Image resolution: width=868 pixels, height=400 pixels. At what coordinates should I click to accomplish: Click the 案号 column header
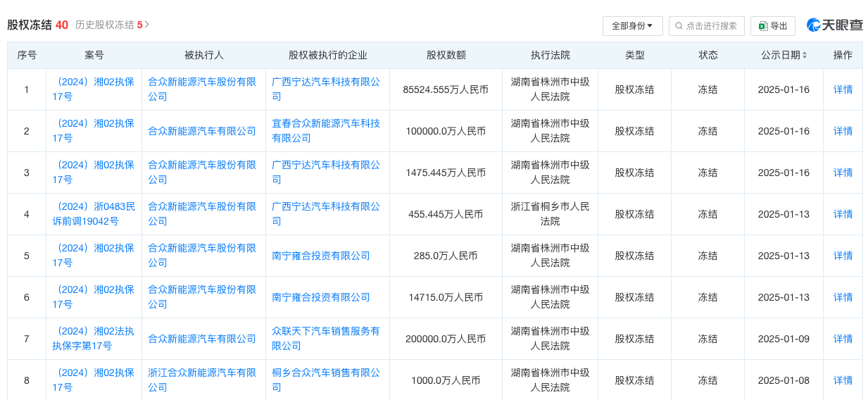(x=94, y=55)
